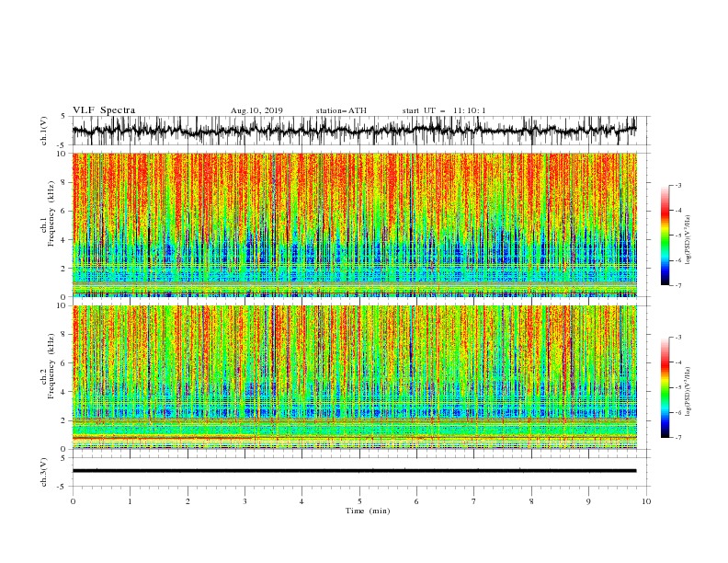Click time axis tick label "10"
Image resolution: width=728 pixels, height=563 pixels.
pos(646,501)
